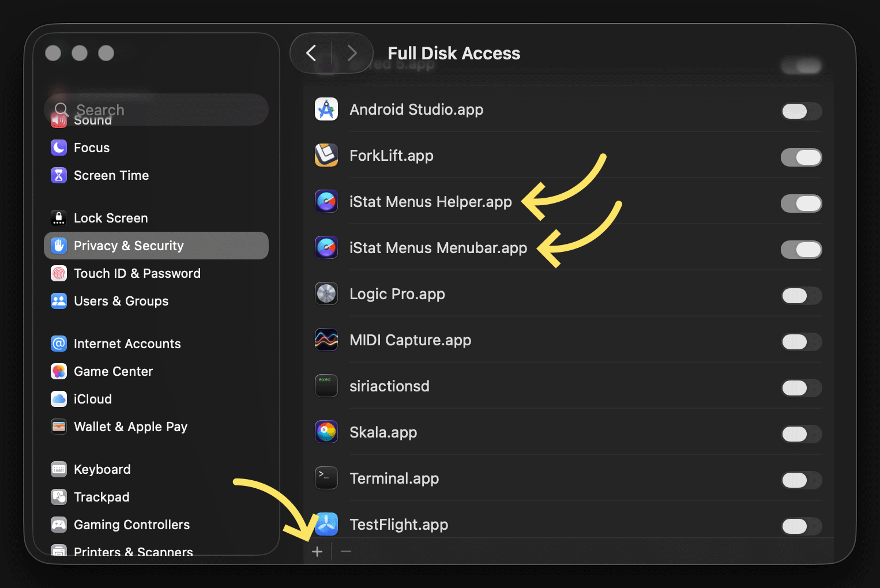Select the Android Studio.app row label
880x588 pixels.
pyautogui.click(x=416, y=110)
